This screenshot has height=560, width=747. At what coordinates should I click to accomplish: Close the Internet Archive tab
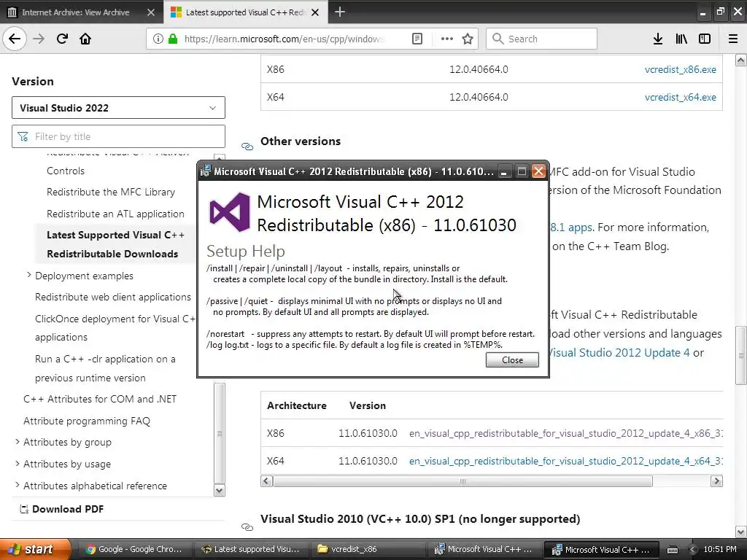point(151,12)
